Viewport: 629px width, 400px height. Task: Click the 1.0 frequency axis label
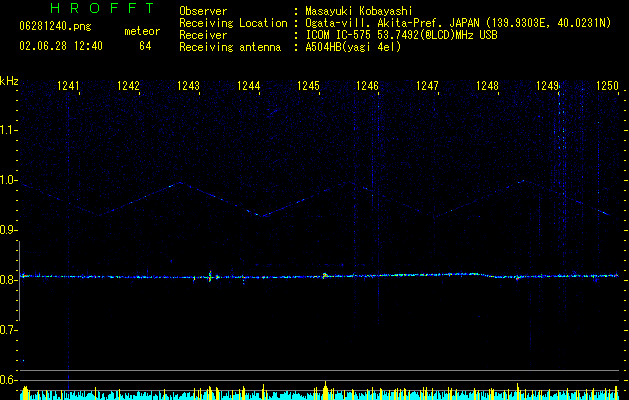pos(8,180)
